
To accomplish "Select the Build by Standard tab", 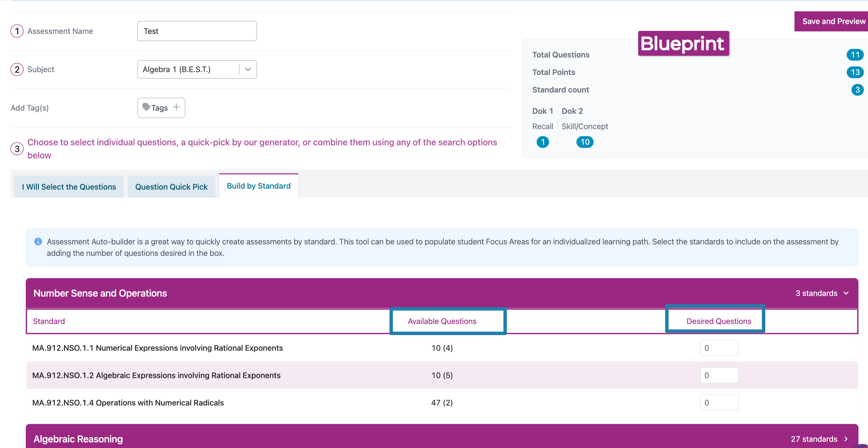I will click(258, 186).
